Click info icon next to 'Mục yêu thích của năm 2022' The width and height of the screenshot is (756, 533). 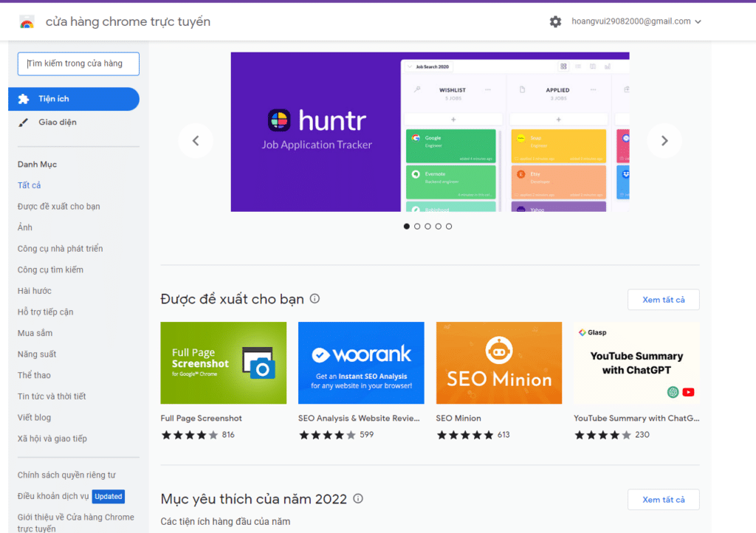click(358, 498)
